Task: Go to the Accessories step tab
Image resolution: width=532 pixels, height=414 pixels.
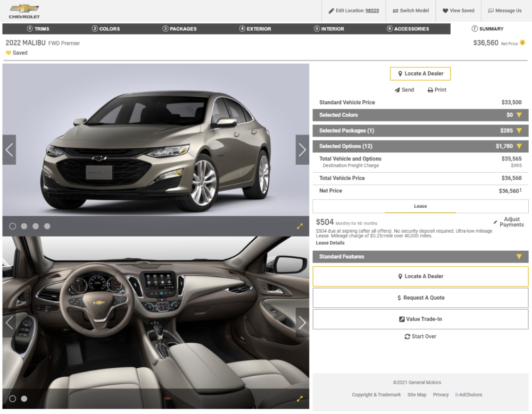Action: (x=408, y=29)
